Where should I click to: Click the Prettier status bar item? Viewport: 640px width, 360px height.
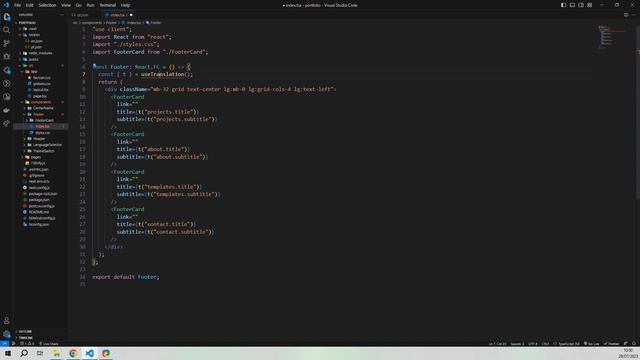point(611,344)
